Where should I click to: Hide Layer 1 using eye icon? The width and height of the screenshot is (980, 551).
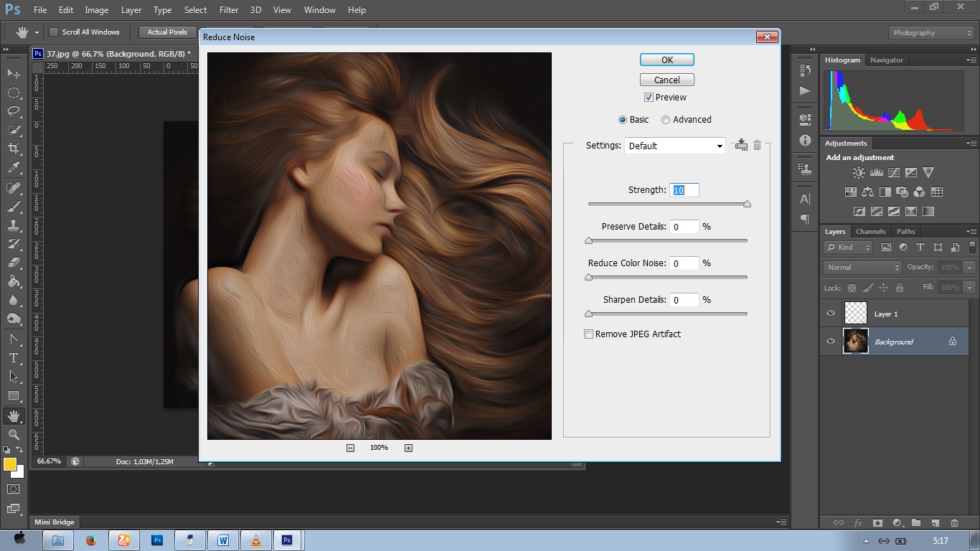(831, 314)
